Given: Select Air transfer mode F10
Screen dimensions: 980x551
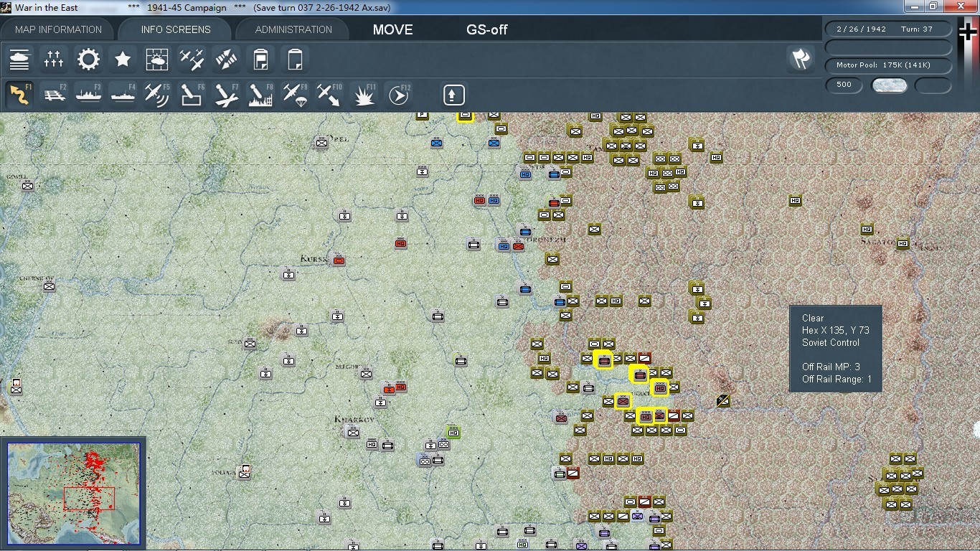Looking at the screenshot, I should tap(329, 95).
